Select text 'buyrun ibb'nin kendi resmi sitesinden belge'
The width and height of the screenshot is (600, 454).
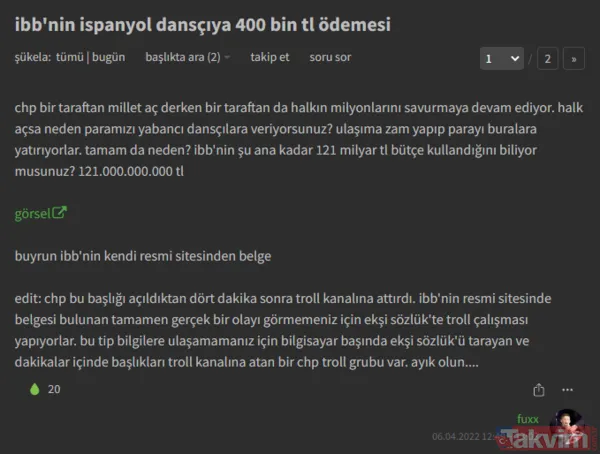point(143,256)
